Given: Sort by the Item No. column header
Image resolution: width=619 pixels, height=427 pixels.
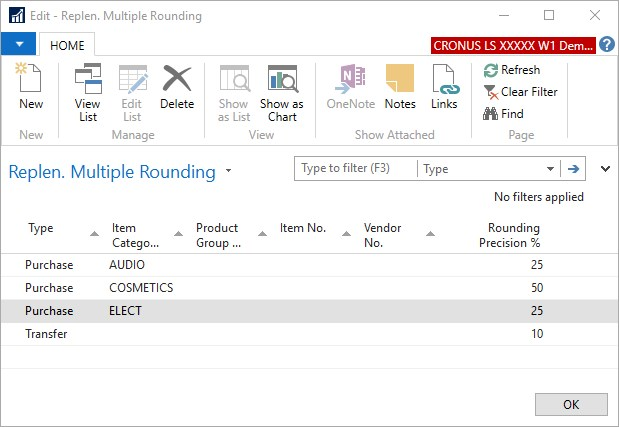Looking at the screenshot, I should pos(315,235).
